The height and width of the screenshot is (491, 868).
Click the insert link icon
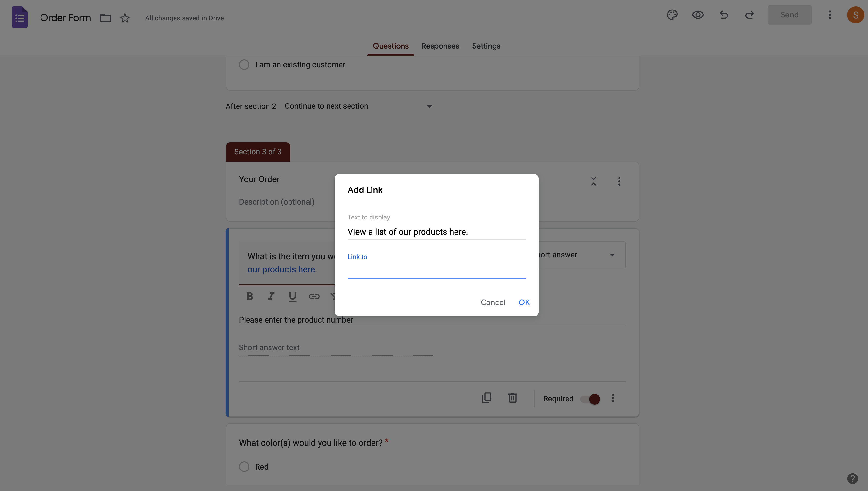click(x=314, y=296)
